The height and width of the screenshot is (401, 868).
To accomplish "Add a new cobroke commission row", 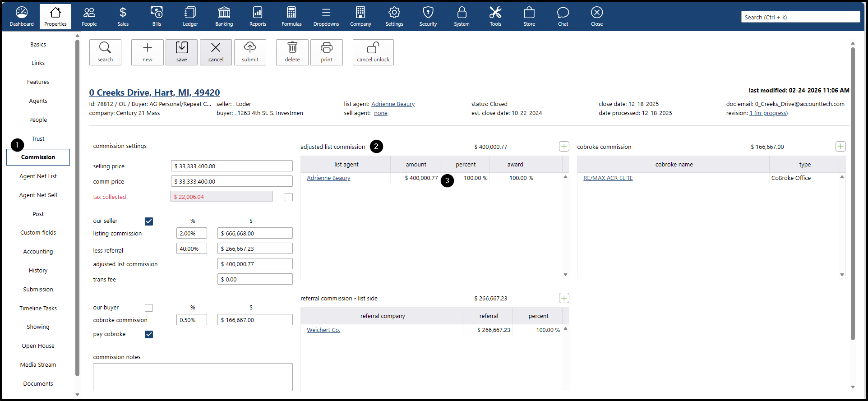I will (x=840, y=147).
